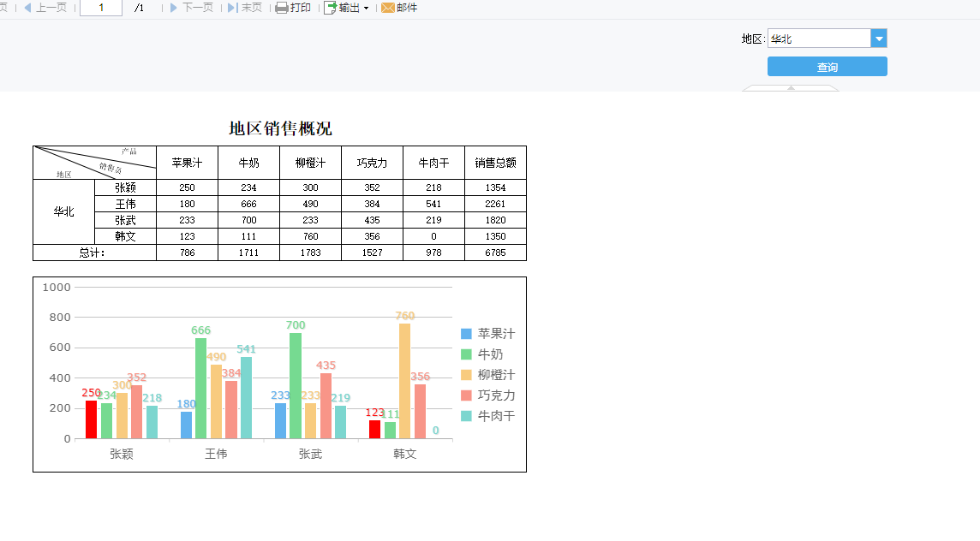Click the 666 green bar for 王伟
The image size is (980, 541).
click(x=201, y=388)
